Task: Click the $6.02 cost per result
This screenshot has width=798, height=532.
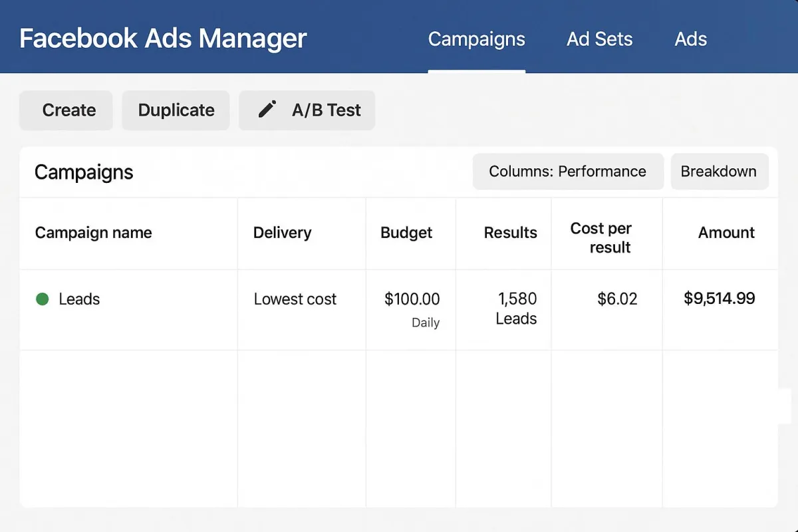Action: 617,299
